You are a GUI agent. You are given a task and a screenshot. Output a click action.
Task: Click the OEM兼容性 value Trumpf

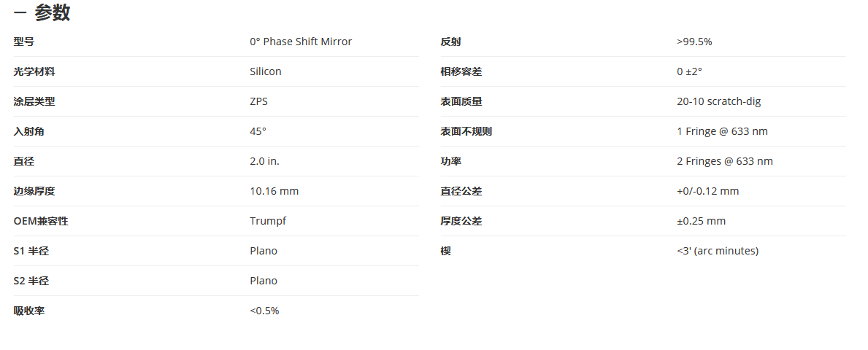tap(268, 221)
